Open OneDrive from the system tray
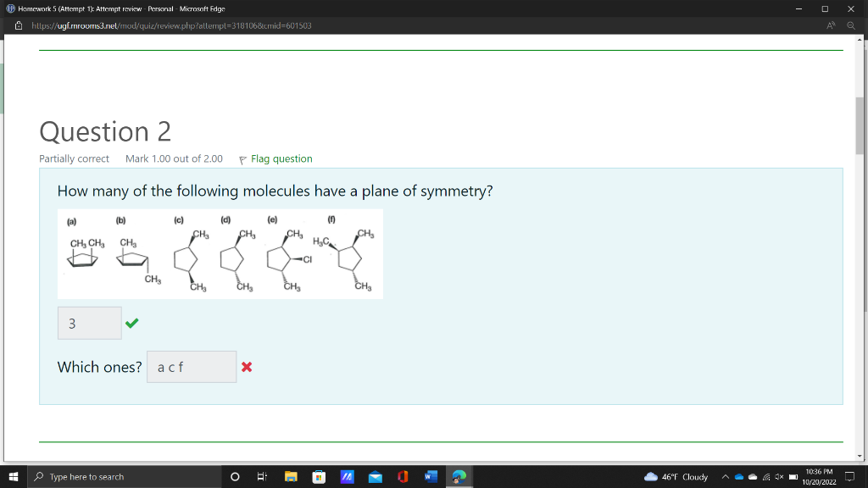Screen dimensions: 868x488 tap(738, 476)
